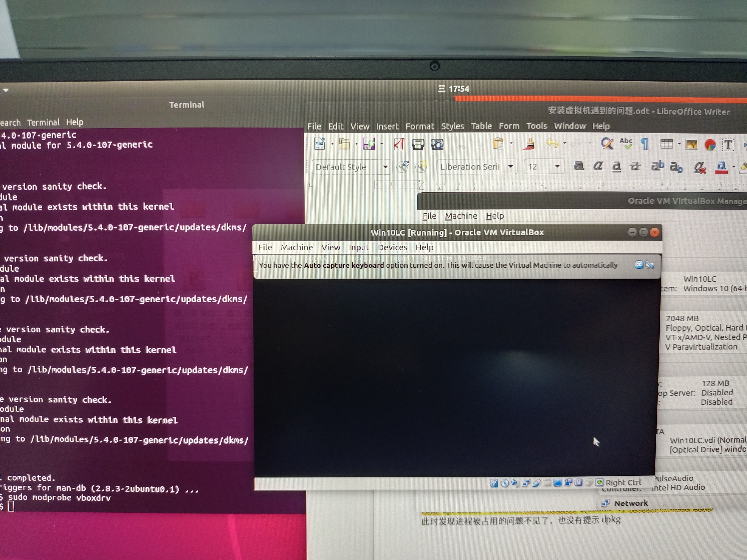Click the shared folders indicator in VM status bar
The width and height of the screenshot is (747, 560).
click(547, 483)
